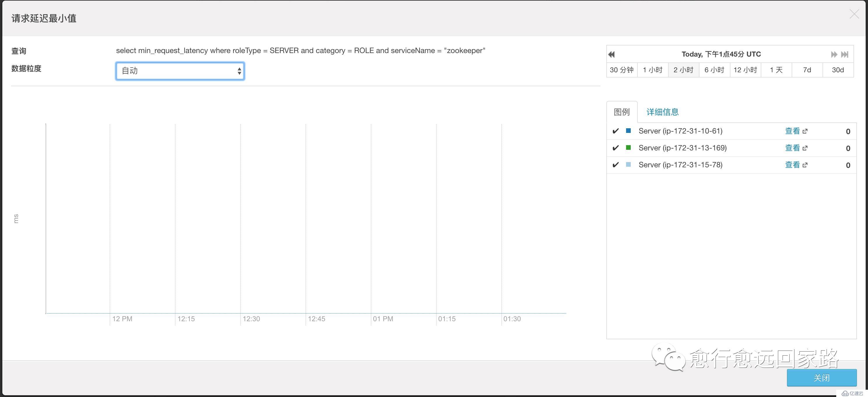Image resolution: width=868 pixels, height=397 pixels.
Task: Click the Today 下午1点45分 UTC time label
Action: (x=721, y=54)
